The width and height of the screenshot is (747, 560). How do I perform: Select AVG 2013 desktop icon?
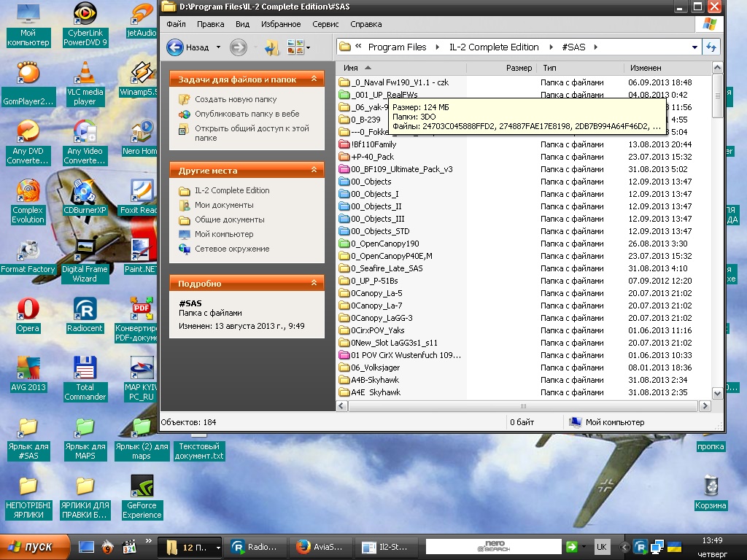point(28,374)
